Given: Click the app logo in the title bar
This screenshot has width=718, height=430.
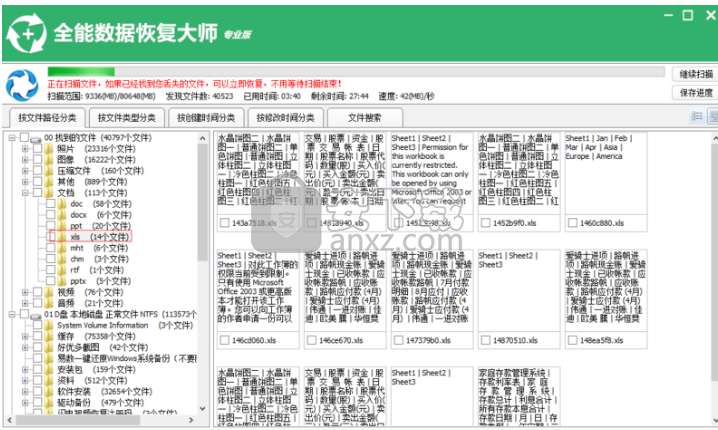Looking at the screenshot, I should (27, 33).
